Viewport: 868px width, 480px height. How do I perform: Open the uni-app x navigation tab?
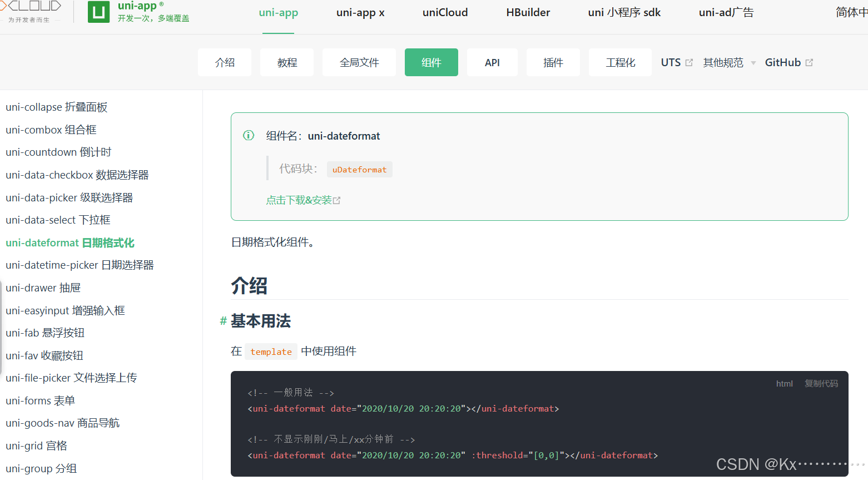pyautogui.click(x=360, y=12)
